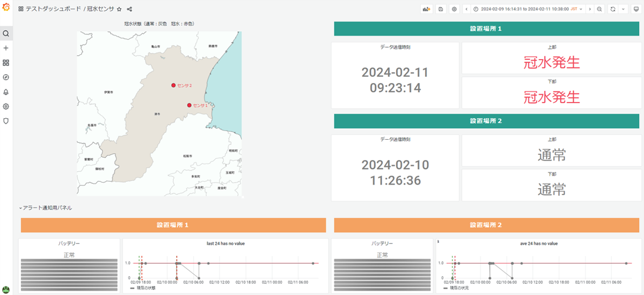
Task: Open dashboard settings gear in top toolbar
Action: point(455,9)
